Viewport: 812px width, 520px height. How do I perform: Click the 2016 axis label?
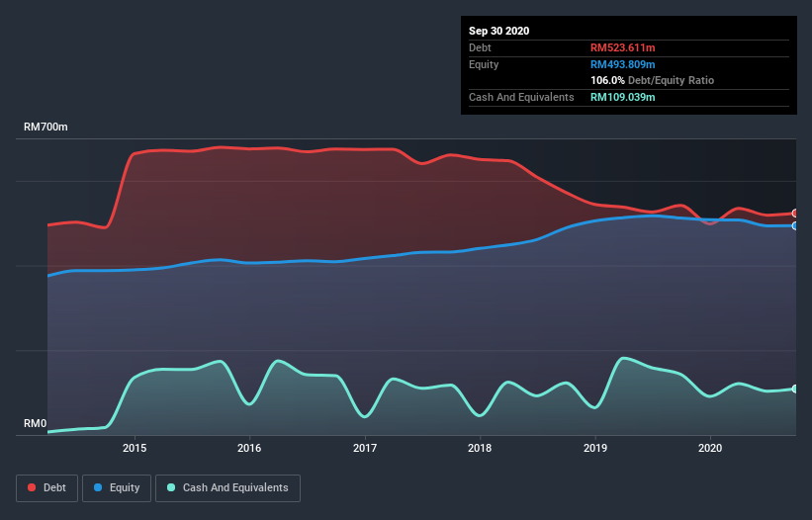tap(249, 448)
